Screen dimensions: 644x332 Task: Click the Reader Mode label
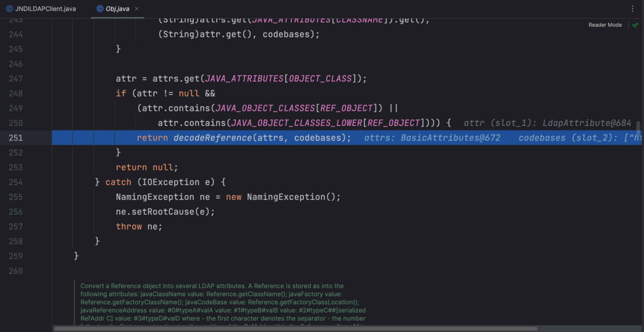[x=605, y=25]
